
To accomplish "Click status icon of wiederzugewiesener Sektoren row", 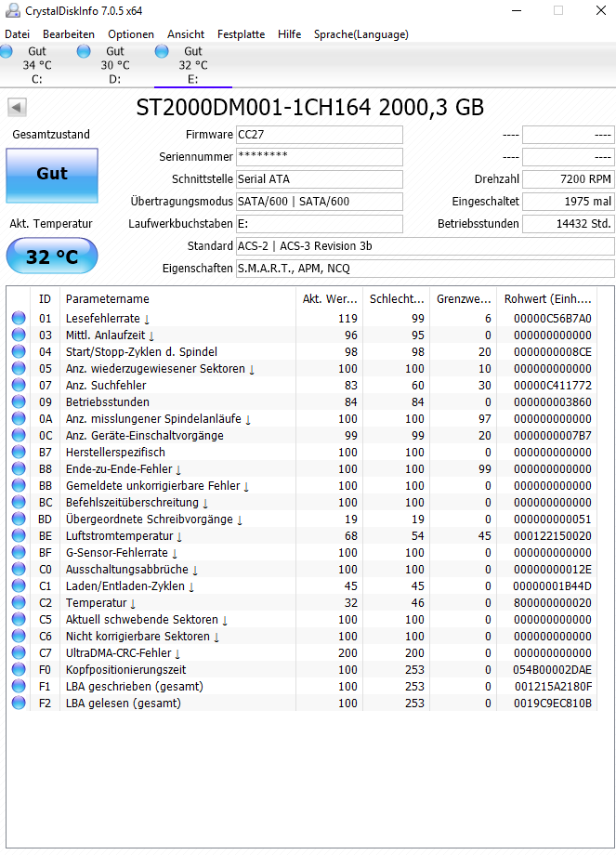I will click(x=19, y=368).
